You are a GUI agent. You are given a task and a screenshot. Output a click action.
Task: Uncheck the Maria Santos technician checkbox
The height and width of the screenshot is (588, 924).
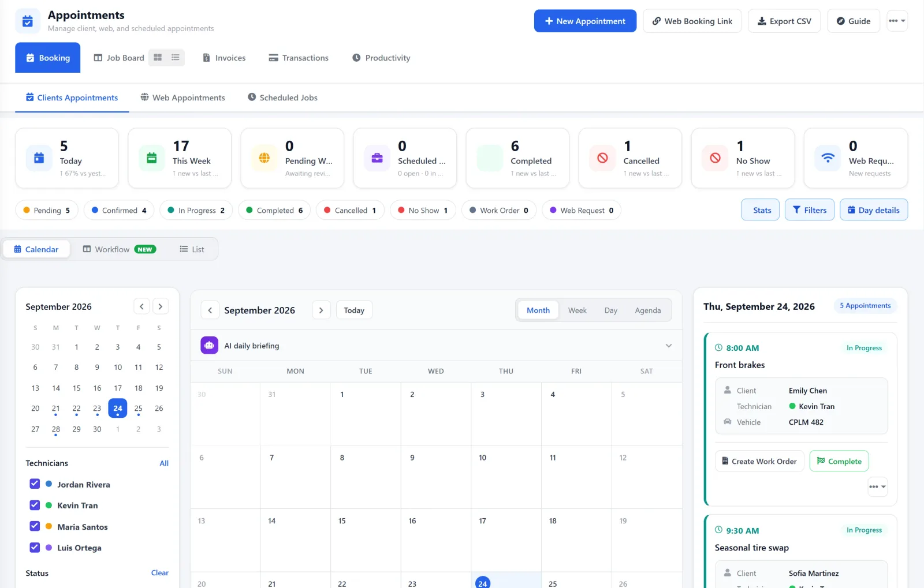(x=35, y=526)
